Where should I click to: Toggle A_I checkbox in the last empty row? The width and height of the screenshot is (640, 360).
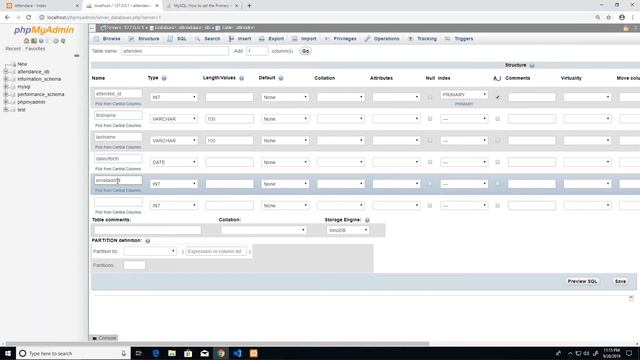coord(498,205)
